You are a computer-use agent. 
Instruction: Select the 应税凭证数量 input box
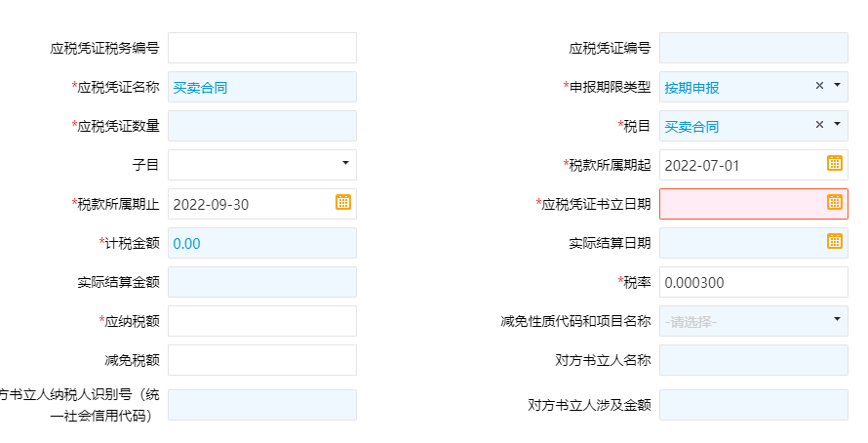[x=262, y=126]
